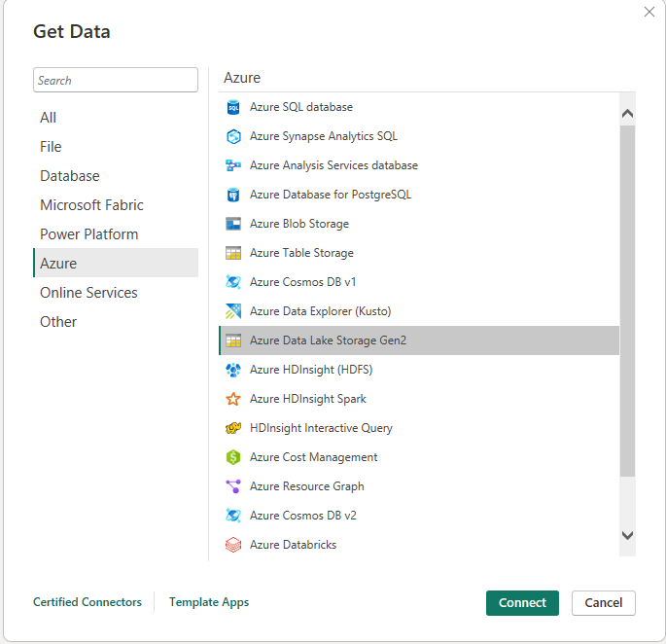Select the "Azure Resource Graph" text
The image size is (666, 644).
306,486
